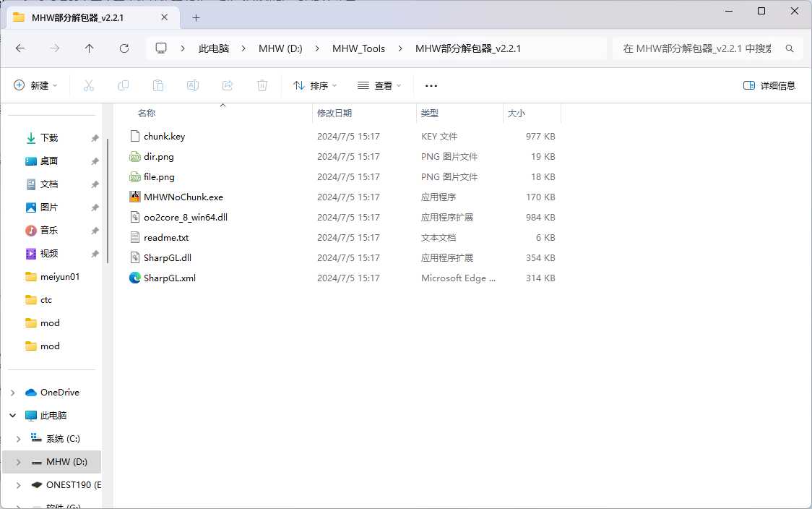Expand the OneDrive tree node
This screenshot has width=812, height=509.
coord(12,393)
